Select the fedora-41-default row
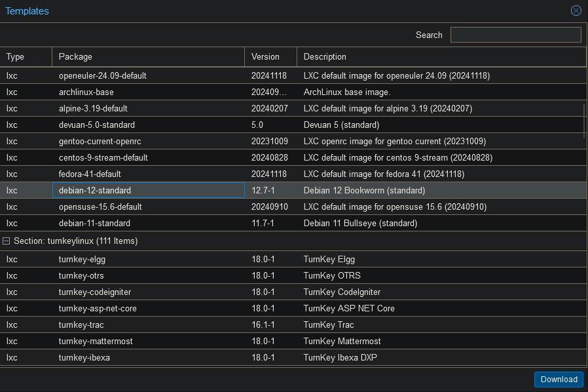This screenshot has width=588, height=392. click(90, 174)
